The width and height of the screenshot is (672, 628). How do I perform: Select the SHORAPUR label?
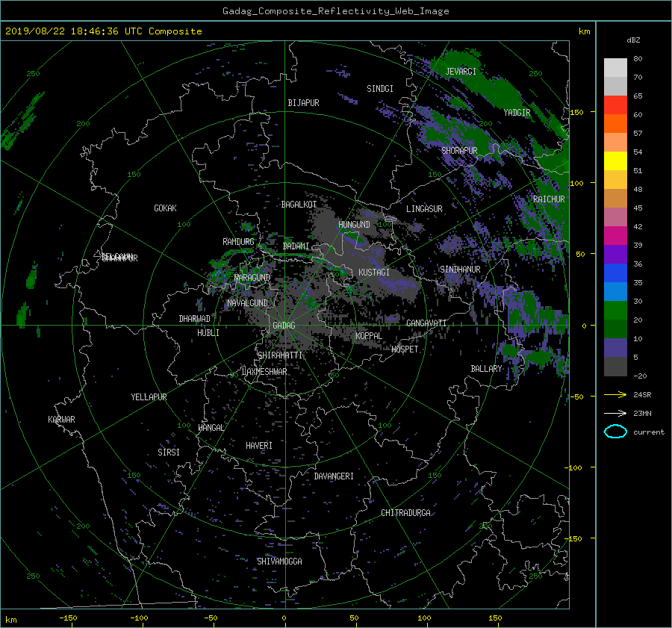(459, 151)
